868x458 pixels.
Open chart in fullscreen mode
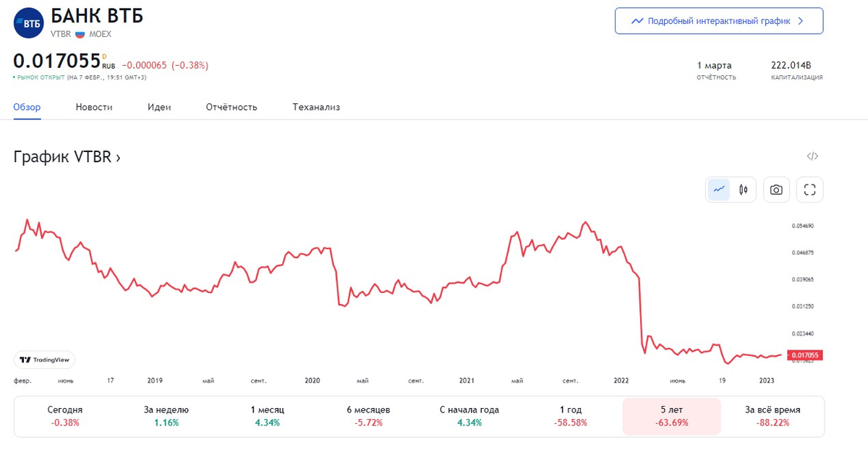click(809, 190)
